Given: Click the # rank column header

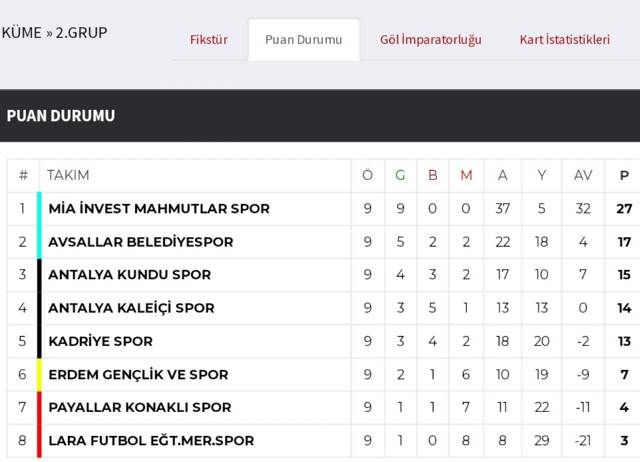Looking at the screenshot, I should click(23, 175).
